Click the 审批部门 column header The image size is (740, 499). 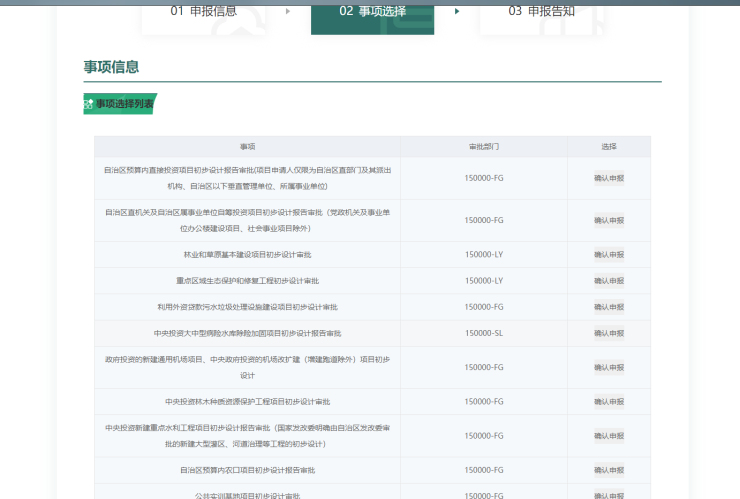[484, 147]
